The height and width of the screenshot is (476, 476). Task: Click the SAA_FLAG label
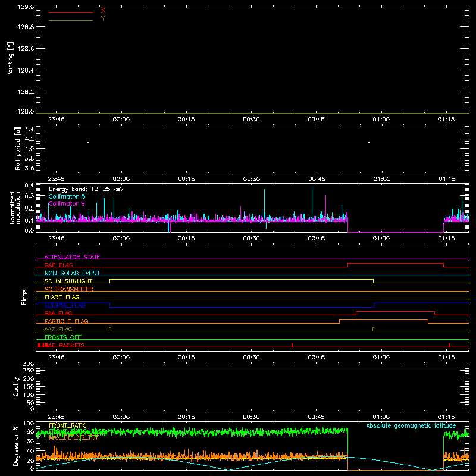click(58, 313)
